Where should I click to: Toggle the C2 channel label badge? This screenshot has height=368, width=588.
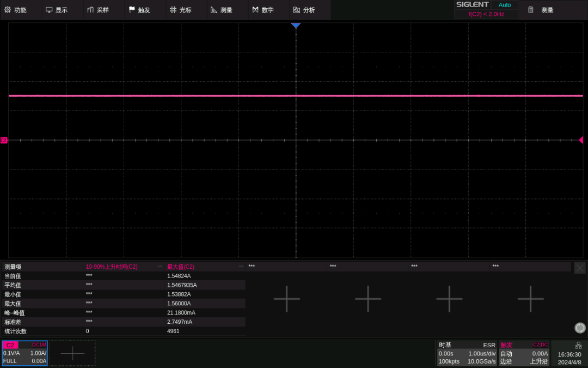10,345
